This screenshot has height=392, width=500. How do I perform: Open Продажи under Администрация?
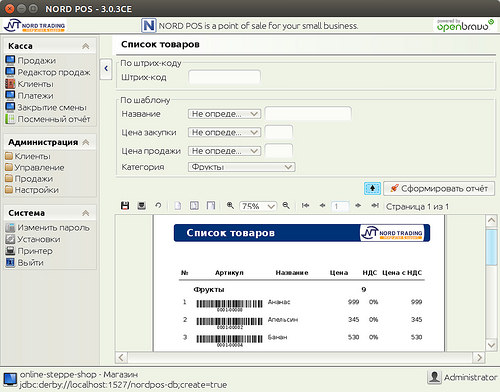[x=29, y=179]
